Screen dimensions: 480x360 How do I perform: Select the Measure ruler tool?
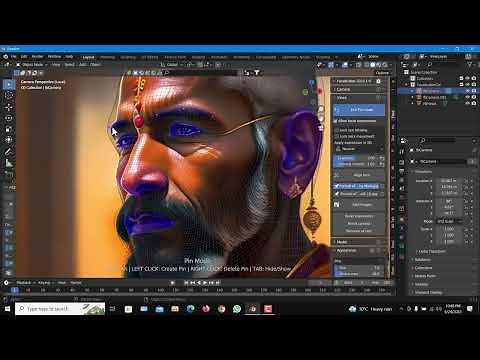click(9, 163)
